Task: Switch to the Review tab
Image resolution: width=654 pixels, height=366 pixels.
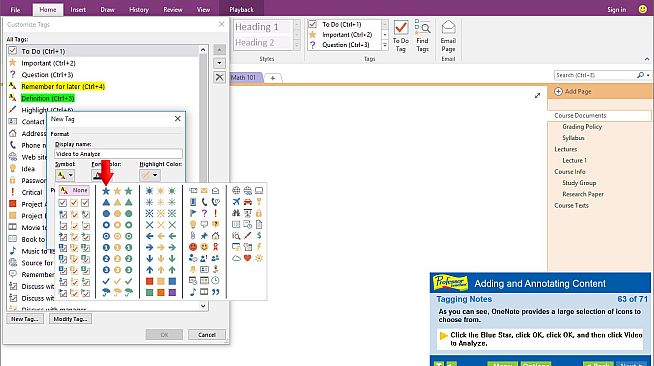Action: click(x=173, y=9)
